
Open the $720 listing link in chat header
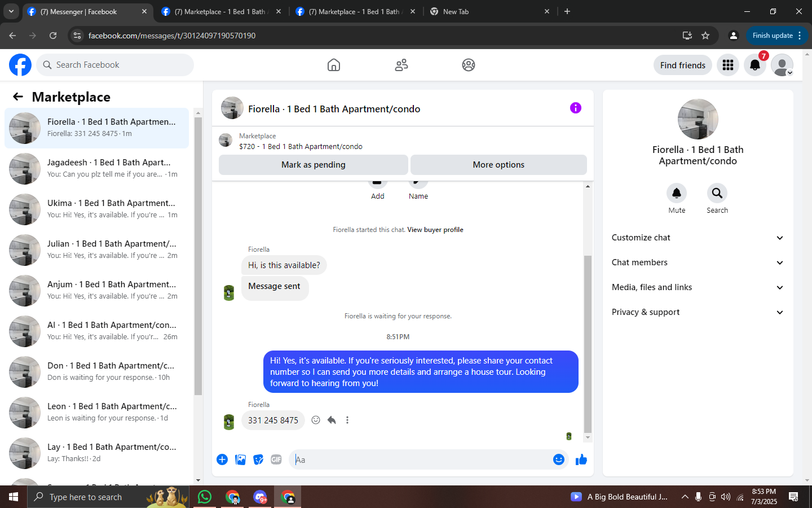point(301,146)
